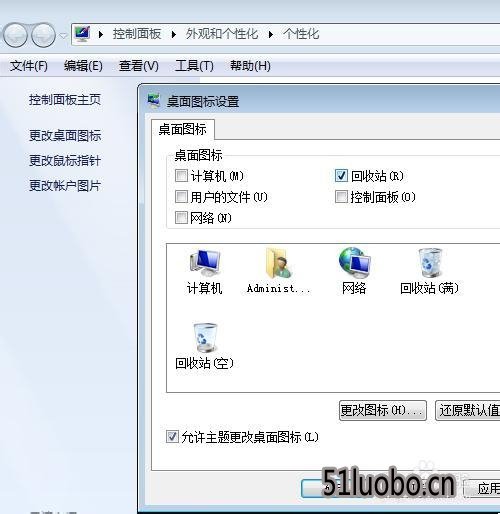Click the forward navigation arrow button
The height and width of the screenshot is (514, 500).
pos(44,35)
